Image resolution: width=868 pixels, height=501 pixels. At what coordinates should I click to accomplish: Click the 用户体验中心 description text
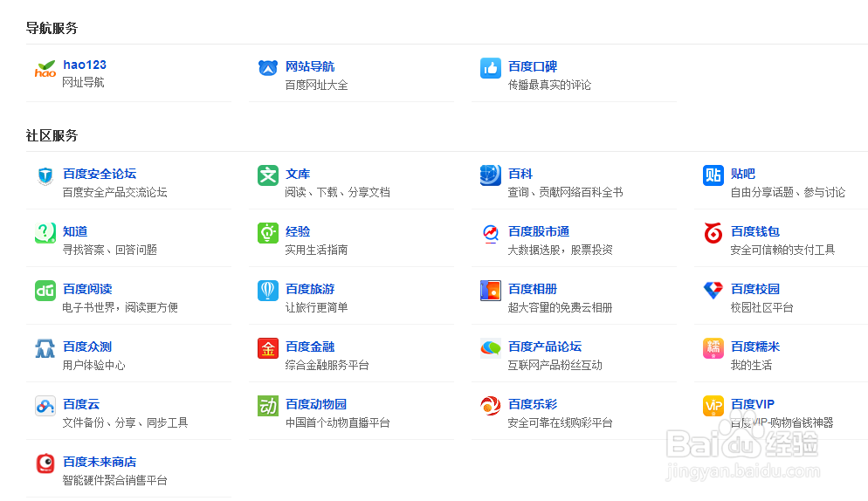(x=94, y=366)
